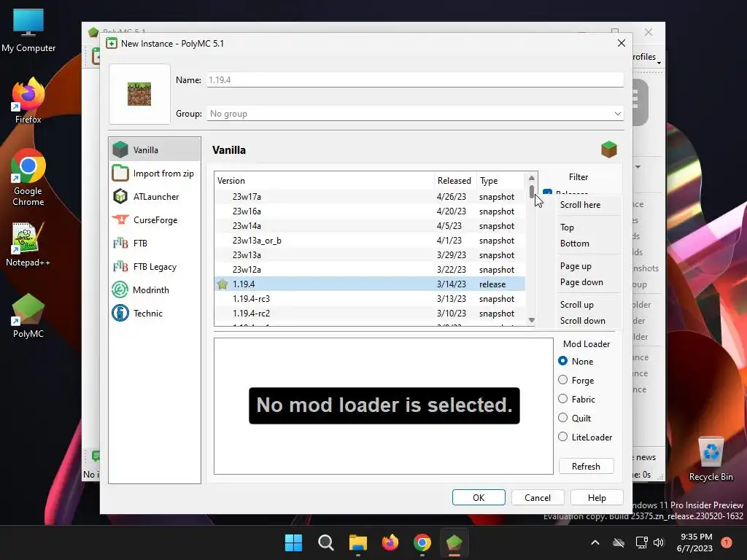The width and height of the screenshot is (747, 560).
Task: Click the grass block instance icon button
Action: pos(139,94)
